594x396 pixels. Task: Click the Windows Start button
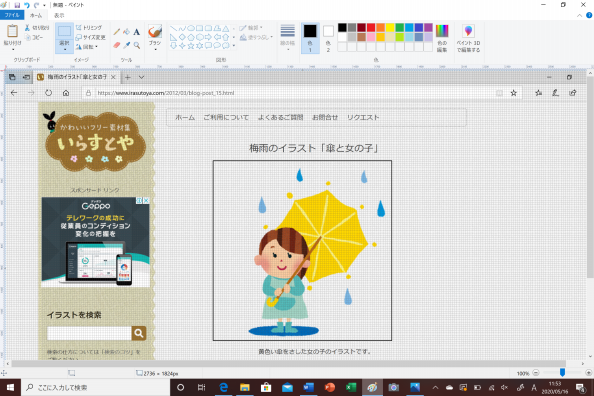(x=10, y=387)
